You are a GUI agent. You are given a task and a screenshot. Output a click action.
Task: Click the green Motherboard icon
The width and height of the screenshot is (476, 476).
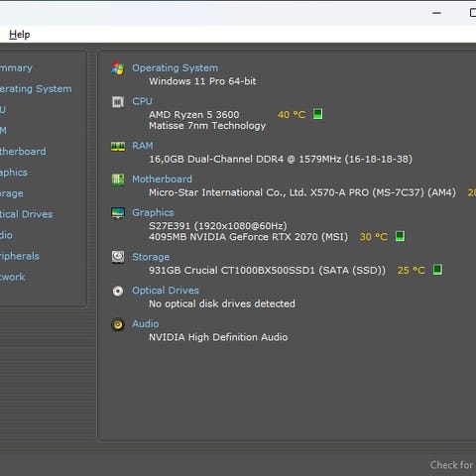[118, 179]
